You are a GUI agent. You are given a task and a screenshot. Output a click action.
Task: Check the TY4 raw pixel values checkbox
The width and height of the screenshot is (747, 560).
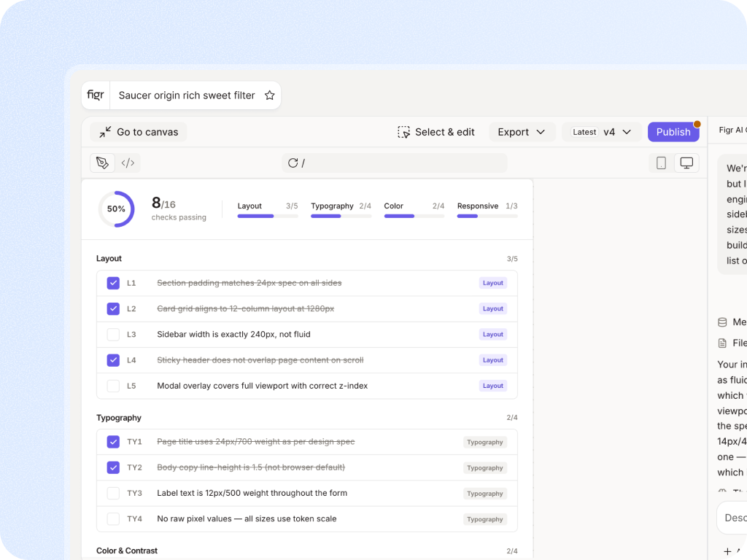click(x=113, y=519)
